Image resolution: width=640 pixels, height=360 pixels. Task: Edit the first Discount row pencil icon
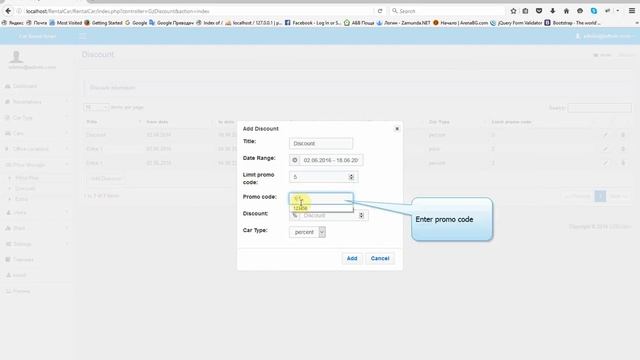click(x=605, y=135)
